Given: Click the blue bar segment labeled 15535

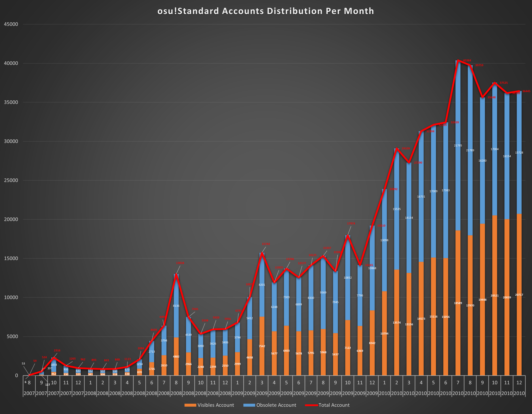Looking at the screenshot, I should [x=397, y=231].
